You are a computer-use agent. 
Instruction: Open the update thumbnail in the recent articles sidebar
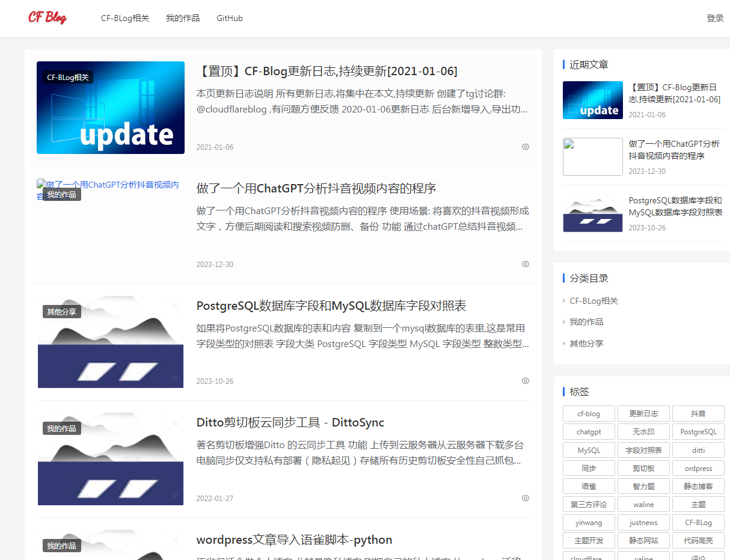pos(592,100)
